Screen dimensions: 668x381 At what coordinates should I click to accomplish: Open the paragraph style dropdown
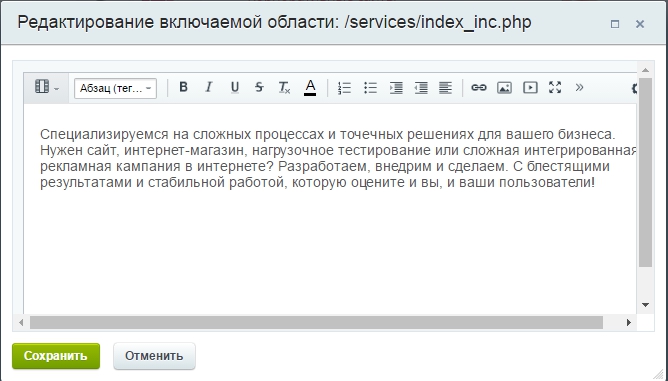coord(115,88)
